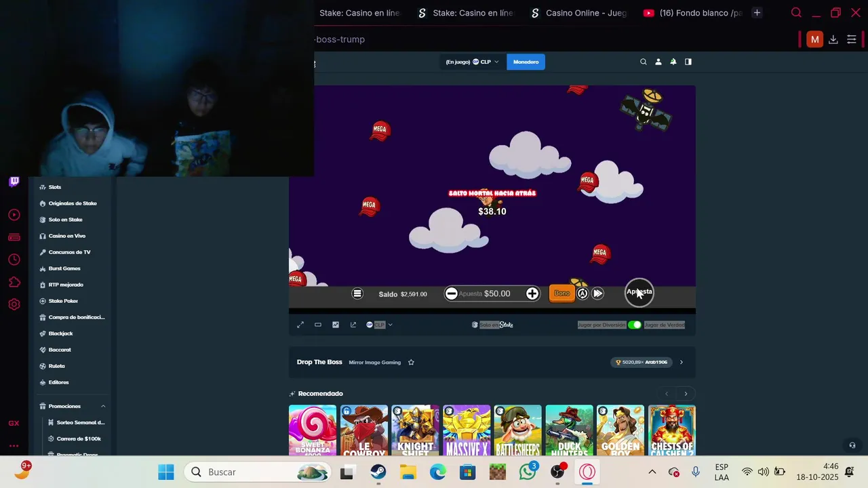This screenshot has height=488, width=868.
Task: Toggle the Jugar por Diversión switch
Action: (634, 325)
